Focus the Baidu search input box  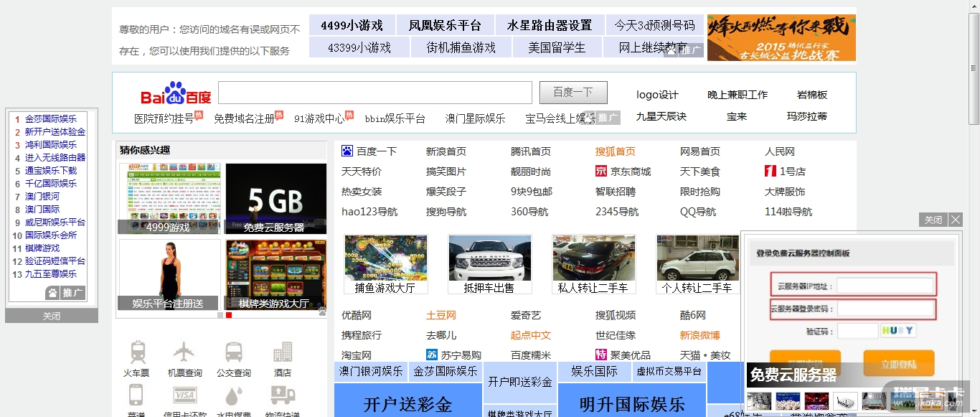point(375,93)
